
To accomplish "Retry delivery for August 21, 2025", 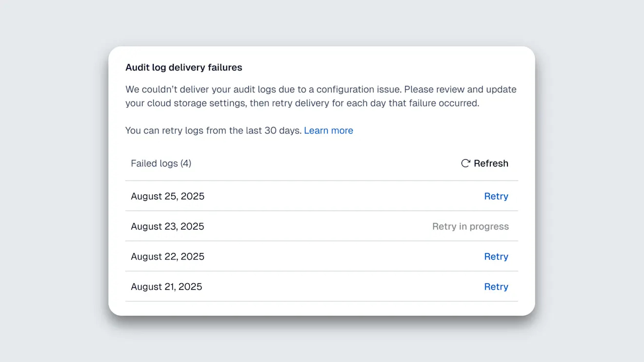I will (x=496, y=287).
